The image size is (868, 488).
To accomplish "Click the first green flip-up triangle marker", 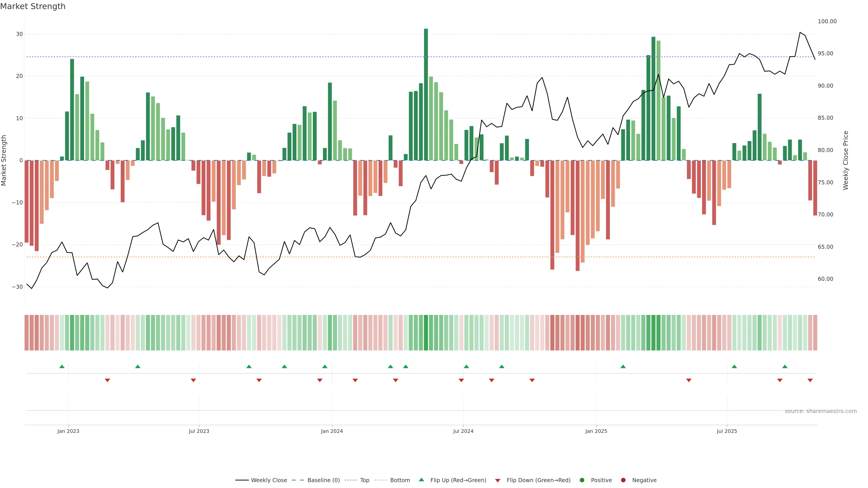I will (x=62, y=366).
